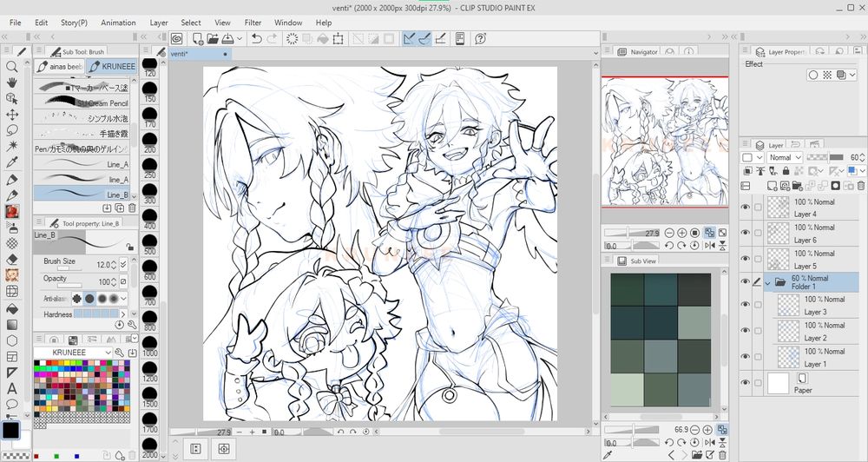Open Clip Studio support help icon

(x=481, y=38)
